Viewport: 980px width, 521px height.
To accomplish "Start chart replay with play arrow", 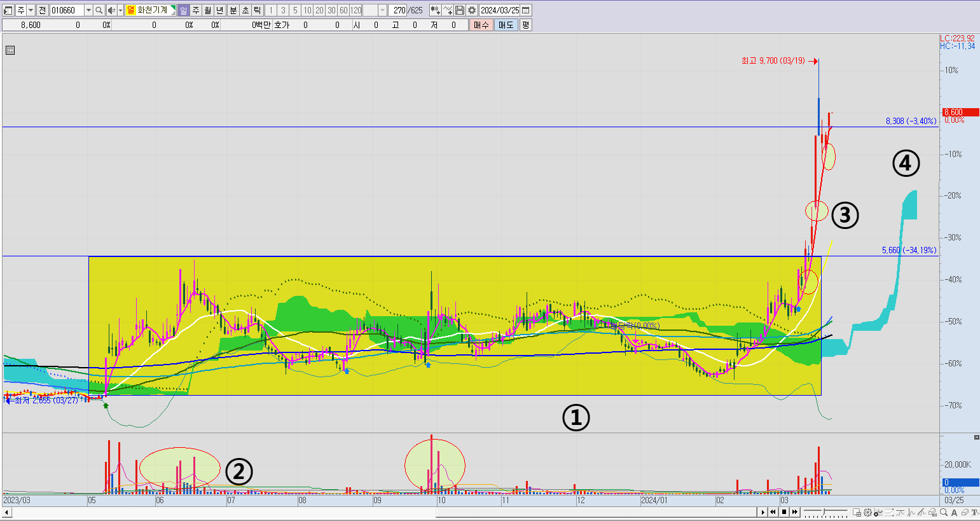I will coord(763,512).
